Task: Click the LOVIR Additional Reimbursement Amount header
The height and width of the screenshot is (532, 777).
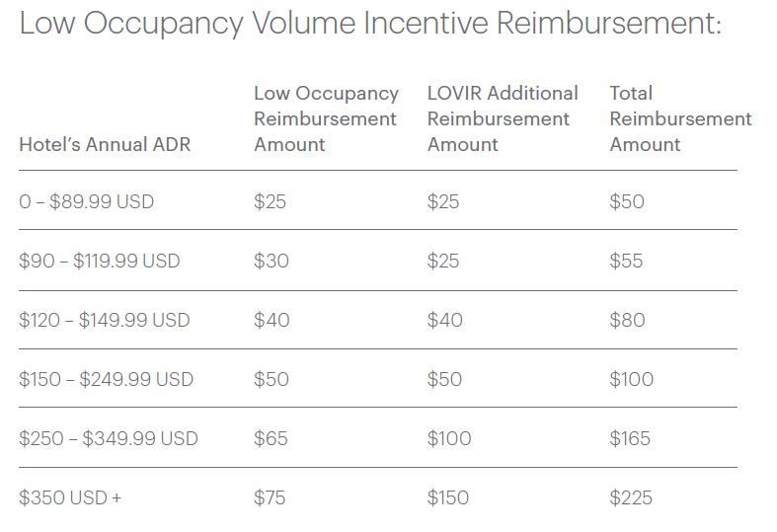Action: pyautogui.click(x=503, y=118)
